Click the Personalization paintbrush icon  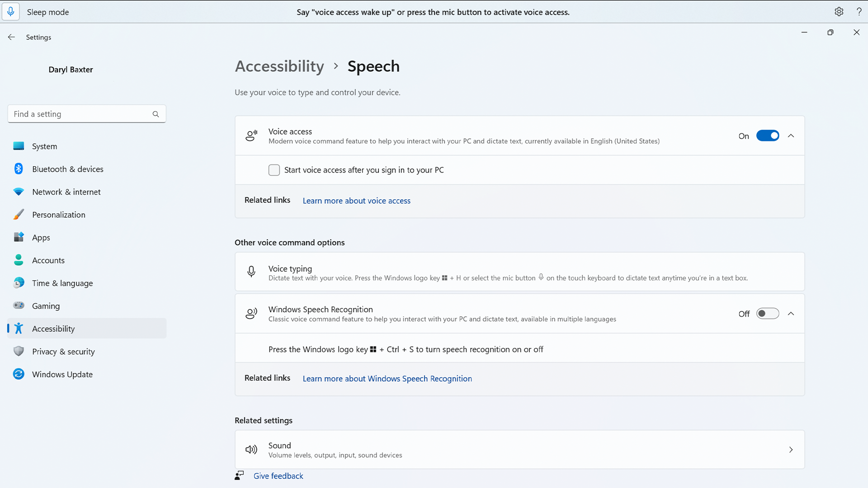tap(19, 214)
